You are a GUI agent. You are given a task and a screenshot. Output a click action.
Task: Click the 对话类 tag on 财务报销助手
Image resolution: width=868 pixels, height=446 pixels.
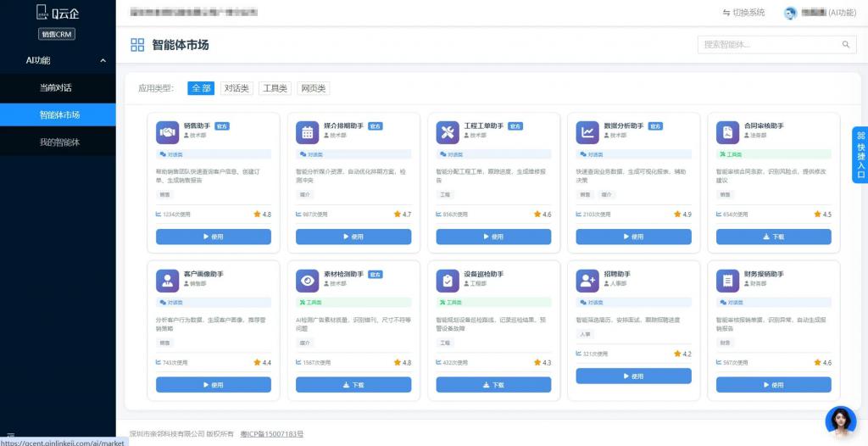pyautogui.click(x=773, y=303)
